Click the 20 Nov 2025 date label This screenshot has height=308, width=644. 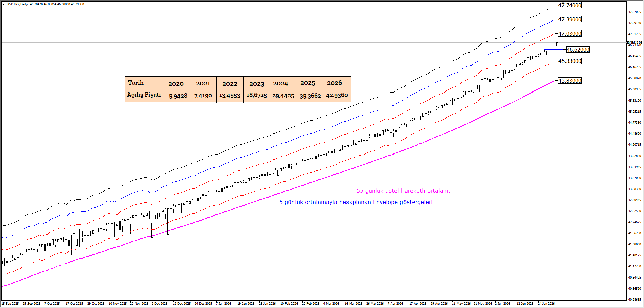(x=139, y=304)
